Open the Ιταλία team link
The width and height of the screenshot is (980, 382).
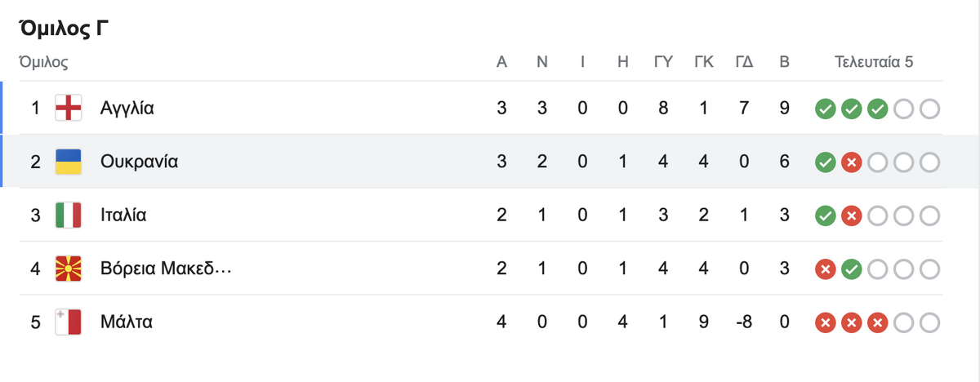tap(123, 215)
